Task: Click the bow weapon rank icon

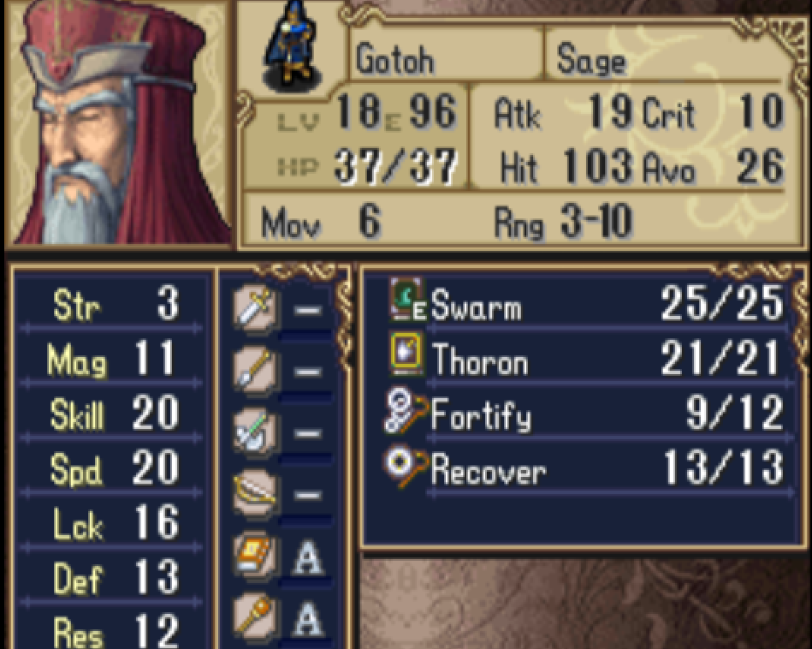Action: 254,493
